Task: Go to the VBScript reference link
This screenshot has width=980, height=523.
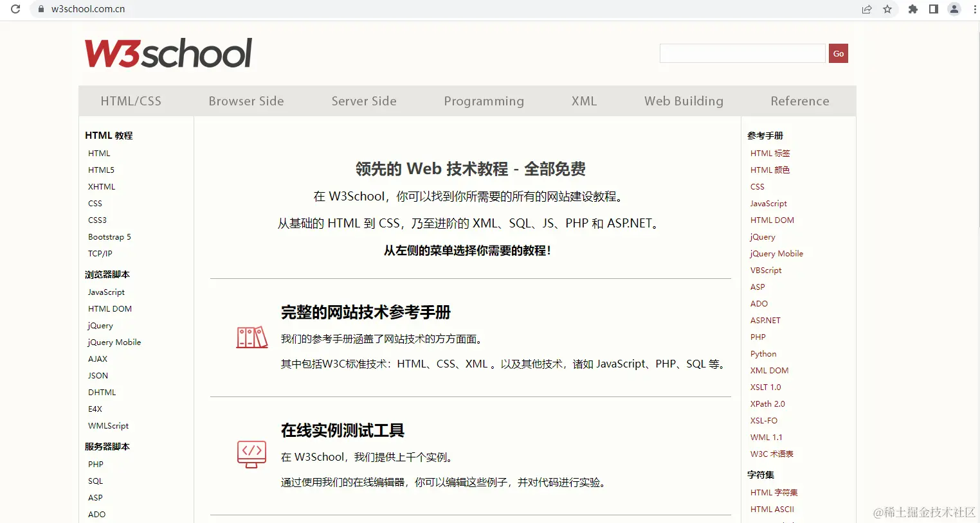Action: (766, 270)
